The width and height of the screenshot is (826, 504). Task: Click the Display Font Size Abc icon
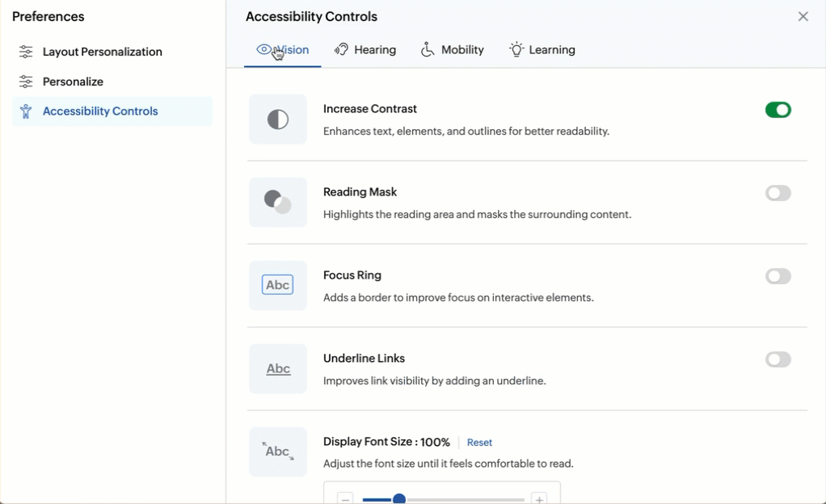277,451
